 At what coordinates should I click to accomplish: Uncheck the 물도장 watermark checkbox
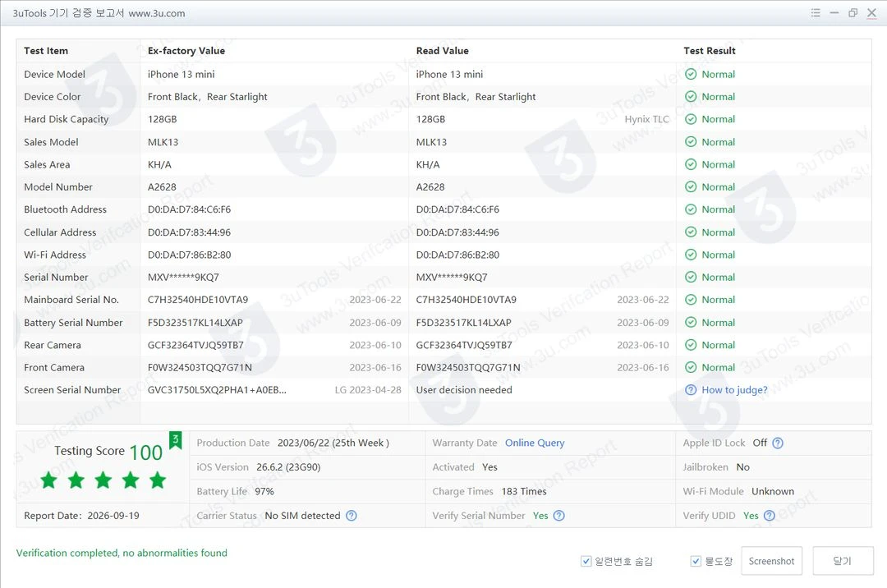point(696,562)
